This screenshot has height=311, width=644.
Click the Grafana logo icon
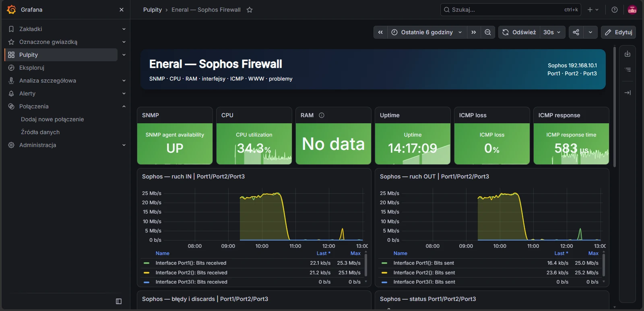(x=12, y=9)
